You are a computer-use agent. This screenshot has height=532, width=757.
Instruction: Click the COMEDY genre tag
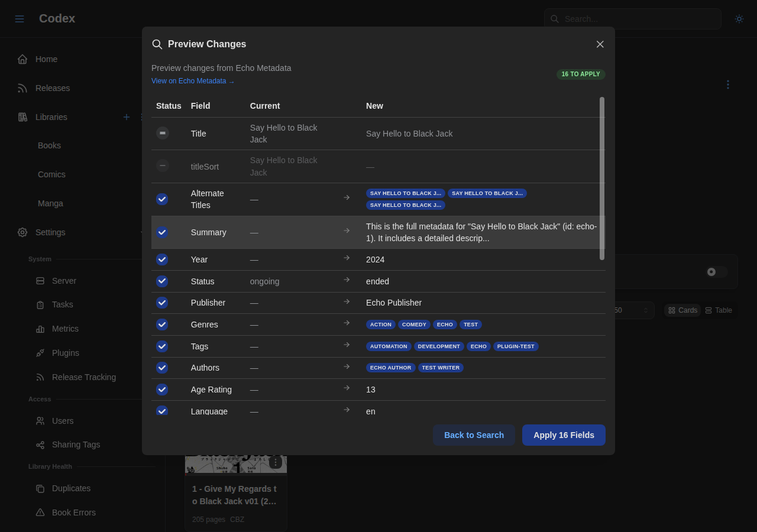click(x=414, y=325)
